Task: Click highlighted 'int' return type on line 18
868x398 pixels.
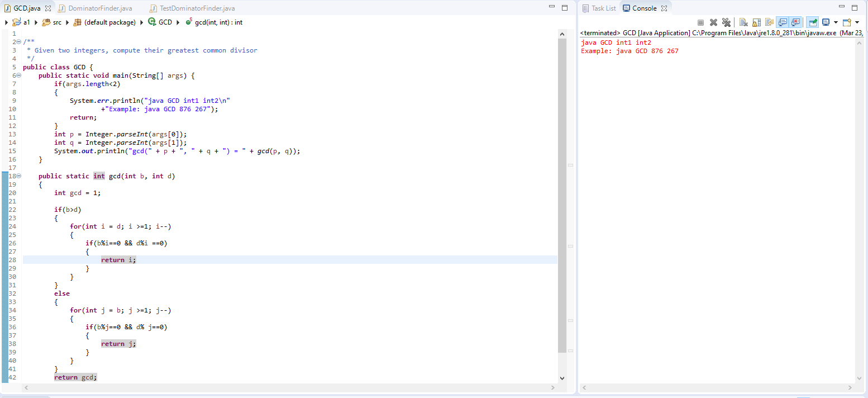Action: pyautogui.click(x=99, y=176)
